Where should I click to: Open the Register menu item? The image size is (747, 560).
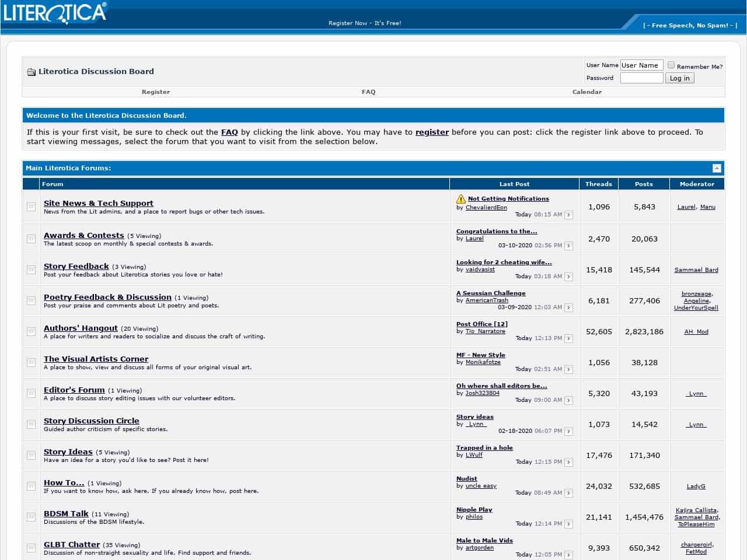pos(156,92)
